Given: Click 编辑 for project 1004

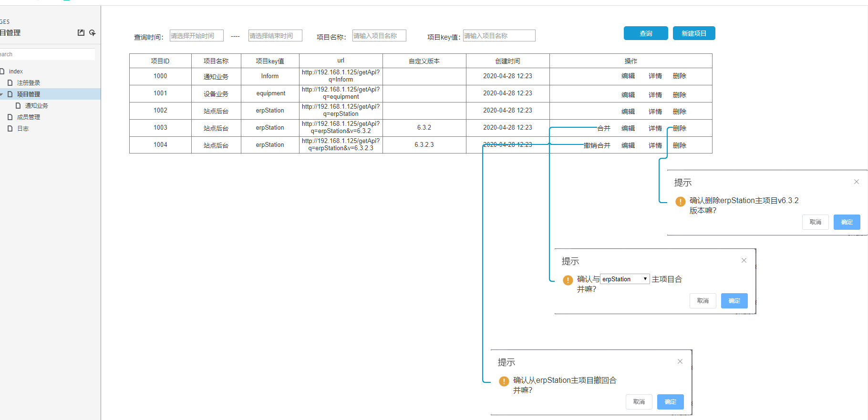Looking at the screenshot, I should point(628,145).
